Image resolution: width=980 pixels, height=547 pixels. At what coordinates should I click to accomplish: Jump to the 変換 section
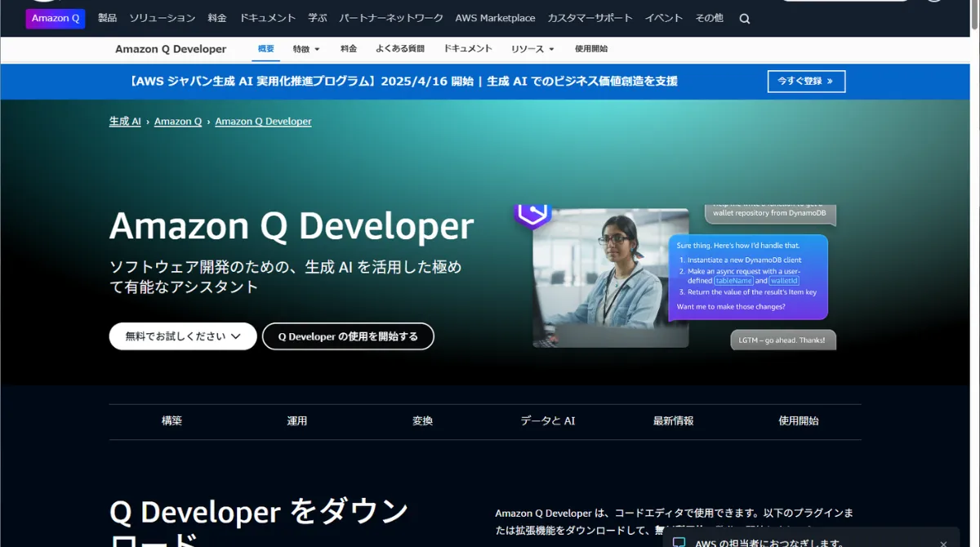[x=422, y=421]
